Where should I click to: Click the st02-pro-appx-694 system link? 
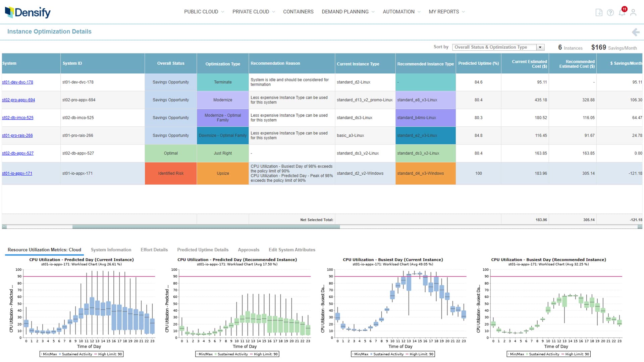click(18, 100)
